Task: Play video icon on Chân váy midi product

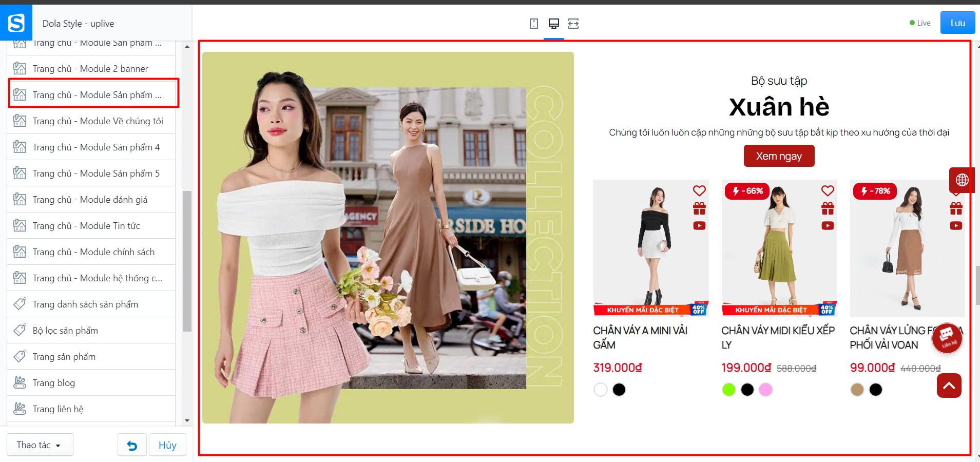Action: [828, 225]
